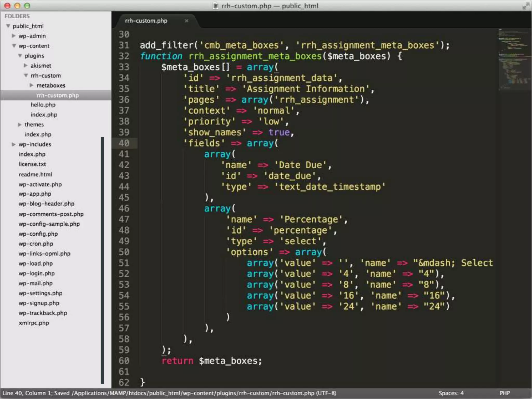Expand the akismet folder
Viewport: 532px width, 399px height.
pyautogui.click(x=26, y=65)
